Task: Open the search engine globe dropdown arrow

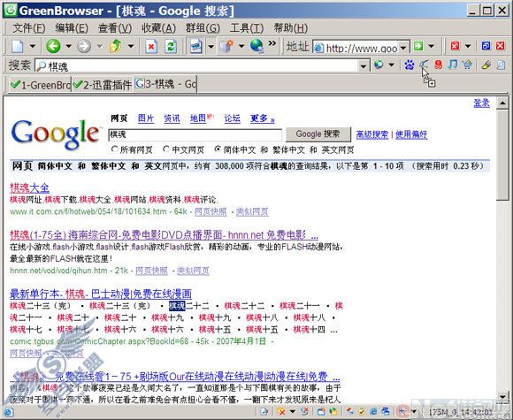Action: tap(391, 65)
